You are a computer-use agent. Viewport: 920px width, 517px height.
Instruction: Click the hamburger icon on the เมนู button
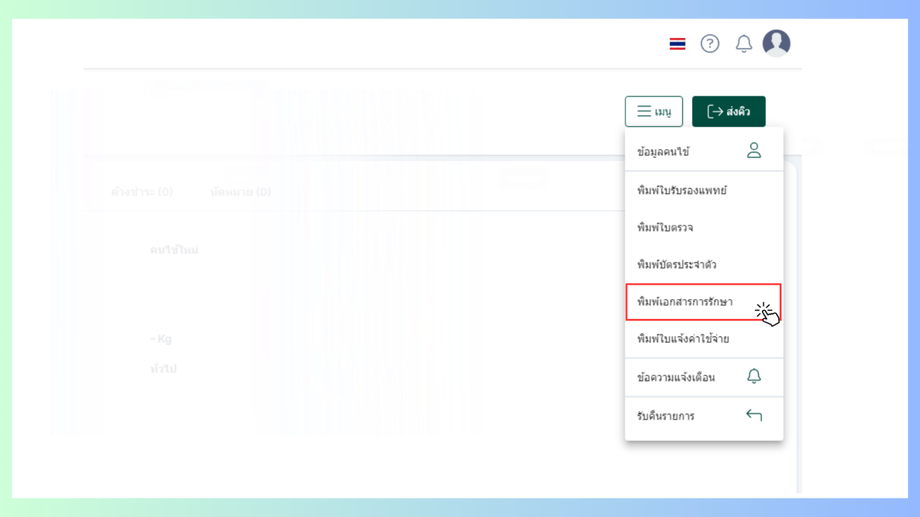click(x=644, y=111)
